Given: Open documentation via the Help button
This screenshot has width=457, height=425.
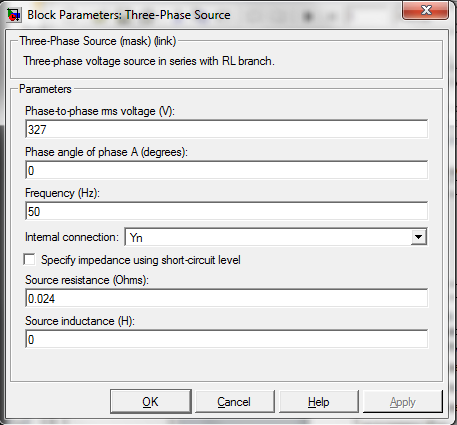Looking at the screenshot, I should point(319,401).
